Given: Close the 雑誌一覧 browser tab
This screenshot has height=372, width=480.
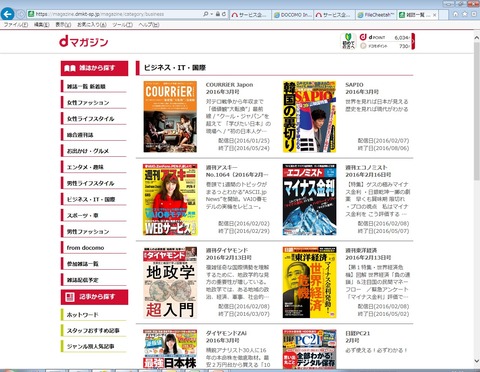Looking at the screenshot, I should pyautogui.click(x=434, y=15).
